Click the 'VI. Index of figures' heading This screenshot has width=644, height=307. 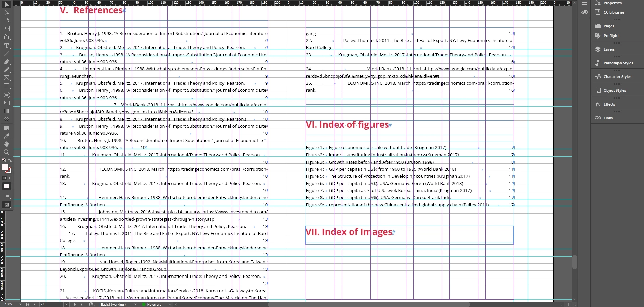click(x=347, y=125)
